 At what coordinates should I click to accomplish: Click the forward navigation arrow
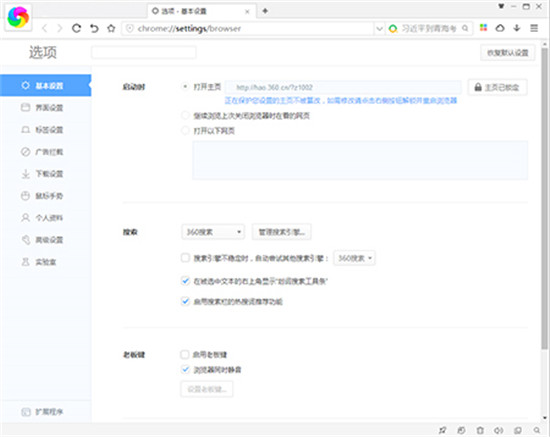tap(60, 28)
